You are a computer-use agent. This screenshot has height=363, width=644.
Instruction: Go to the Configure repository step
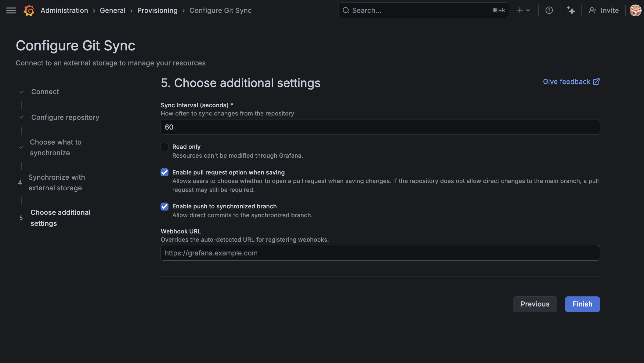[65, 117]
